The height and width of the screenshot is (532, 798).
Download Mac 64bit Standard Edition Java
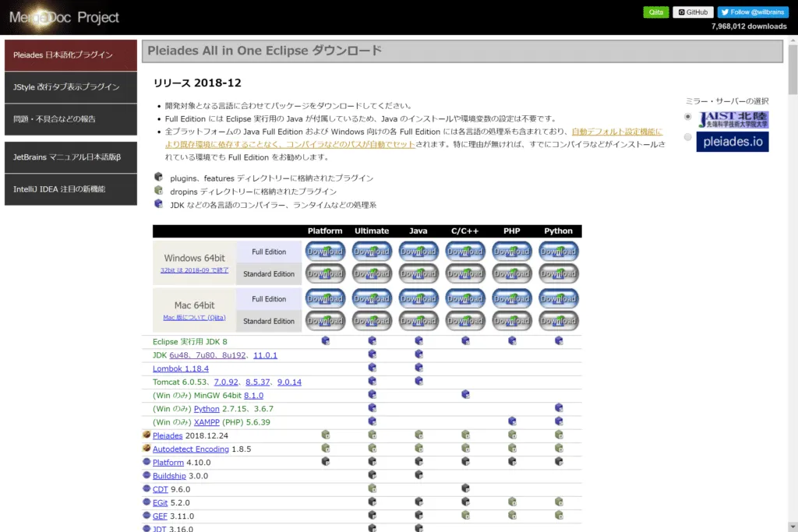click(x=418, y=321)
